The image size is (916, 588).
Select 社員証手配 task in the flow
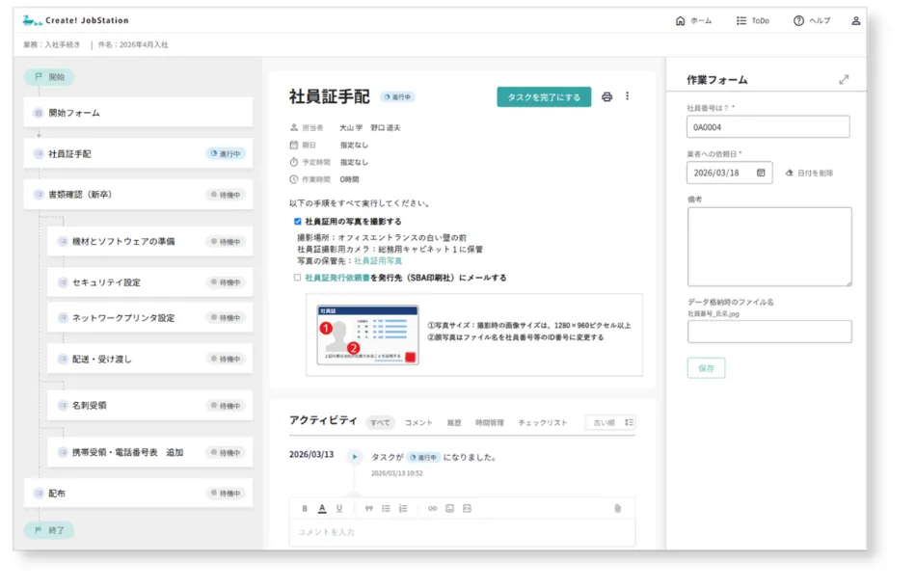pyautogui.click(x=139, y=153)
